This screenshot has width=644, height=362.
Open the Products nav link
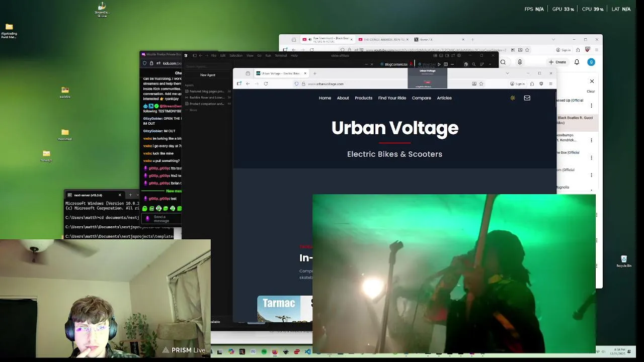coord(363,98)
